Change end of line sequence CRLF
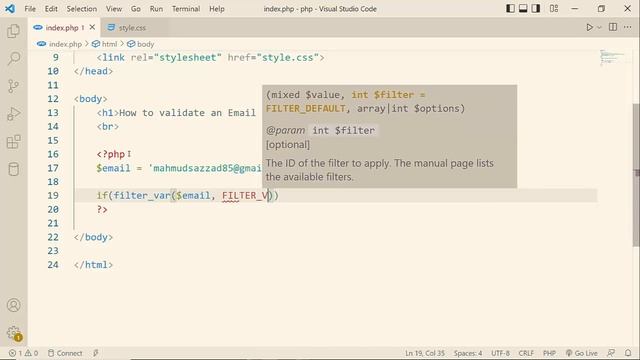Image resolution: width=640 pixels, height=360 pixels. click(x=526, y=353)
